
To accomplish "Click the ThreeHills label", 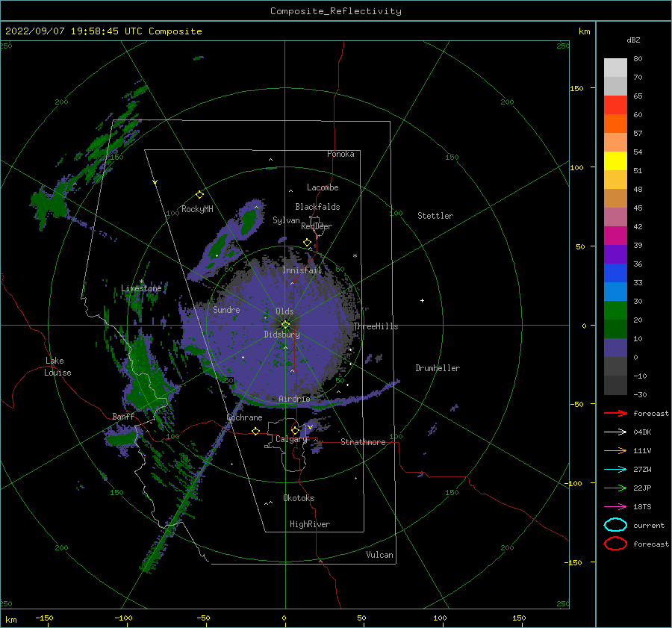I will pos(376,326).
